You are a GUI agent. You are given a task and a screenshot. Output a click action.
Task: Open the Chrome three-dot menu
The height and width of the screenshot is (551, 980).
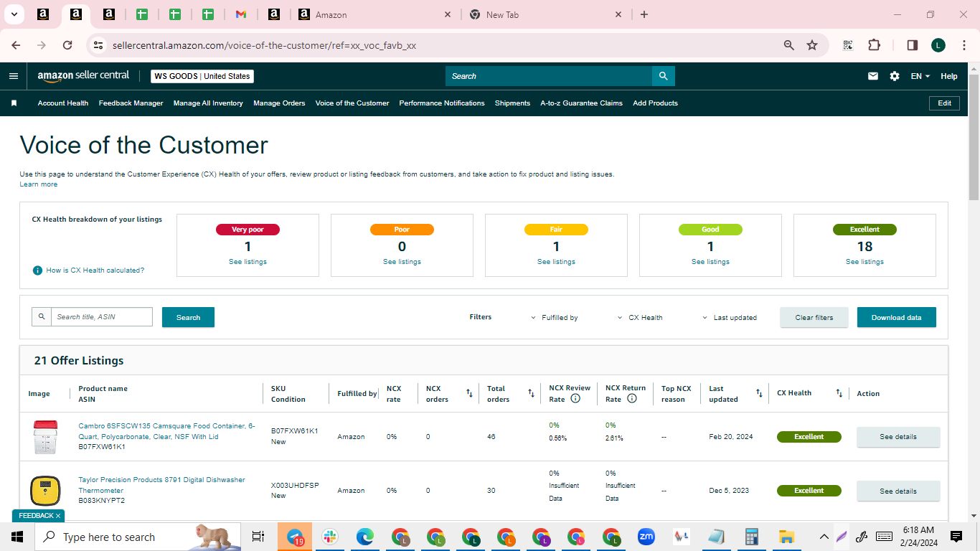point(963,45)
